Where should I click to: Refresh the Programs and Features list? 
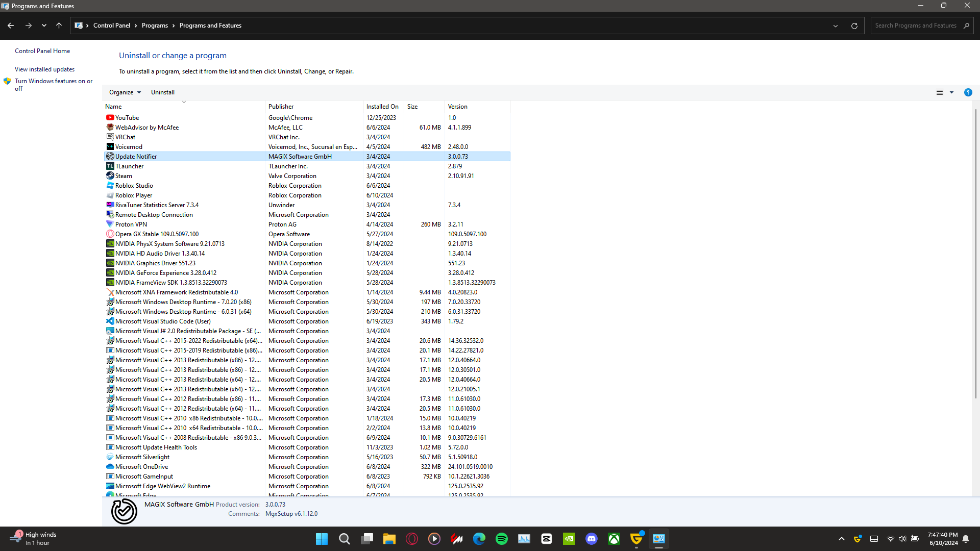coord(854,26)
